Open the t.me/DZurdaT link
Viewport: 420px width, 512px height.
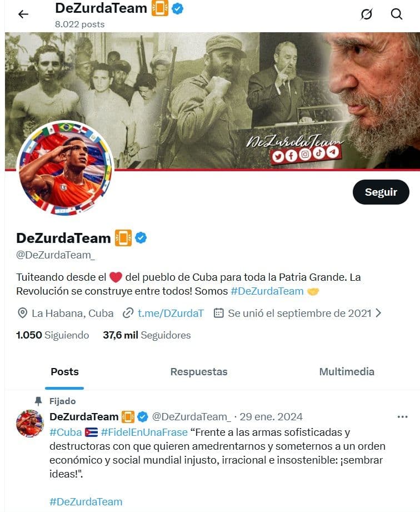pos(171,313)
